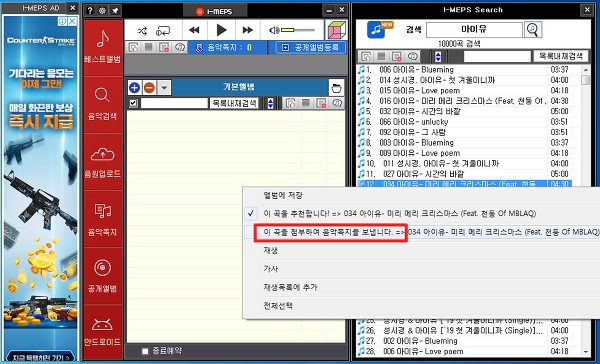The height and width of the screenshot is (364, 600).
Task: Run search with the magnifier music icon
Action: (x=533, y=29)
